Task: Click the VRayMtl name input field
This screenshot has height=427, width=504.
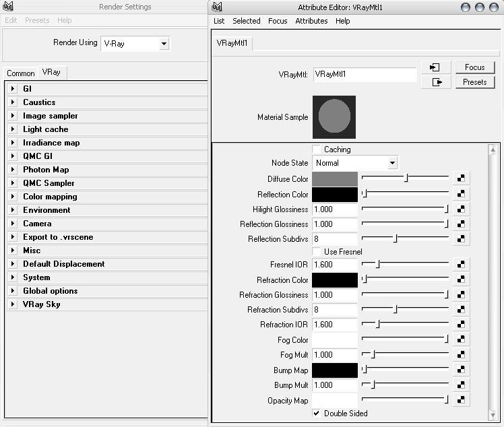Action: (x=365, y=75)
